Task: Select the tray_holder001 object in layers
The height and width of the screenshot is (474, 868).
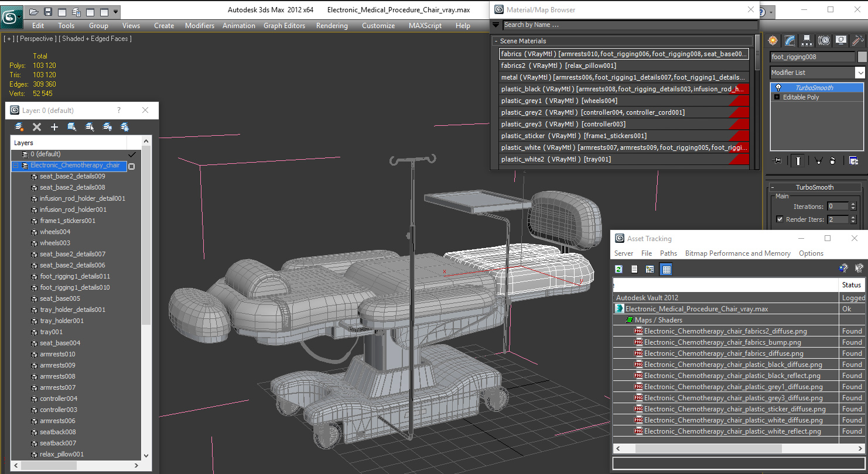Action: (x=61, y=321)
